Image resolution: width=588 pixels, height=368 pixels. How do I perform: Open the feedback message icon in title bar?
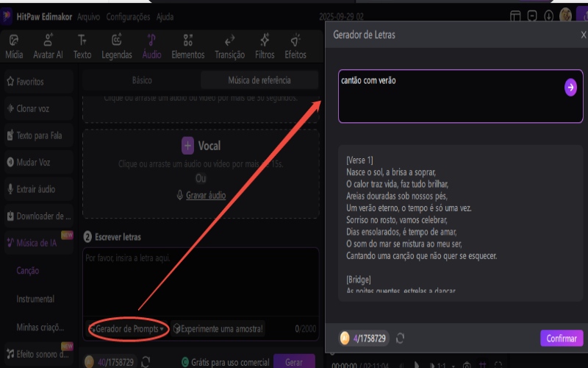[531, 16]
